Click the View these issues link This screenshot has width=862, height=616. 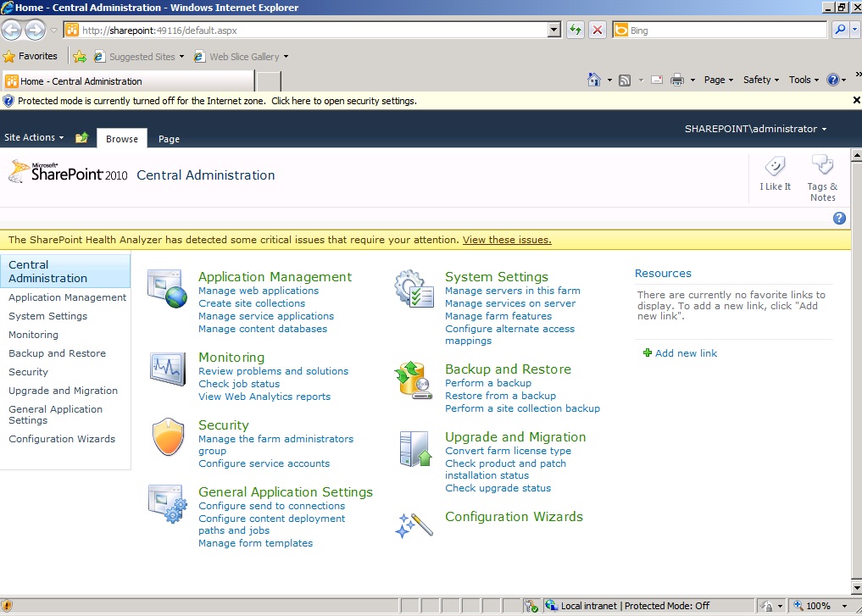(x=507, y=240)
